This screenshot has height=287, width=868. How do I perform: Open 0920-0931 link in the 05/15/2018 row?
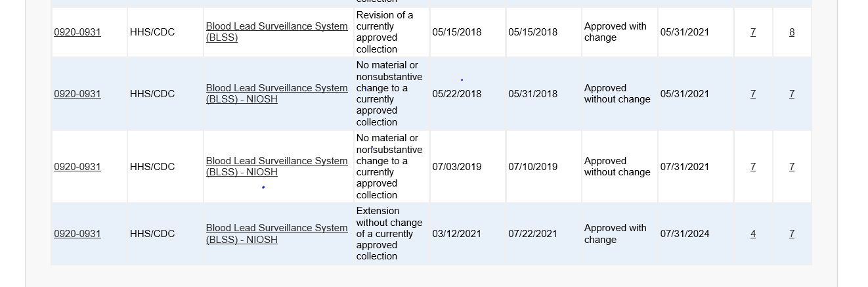pyautogui.click(x=77, y=32)
